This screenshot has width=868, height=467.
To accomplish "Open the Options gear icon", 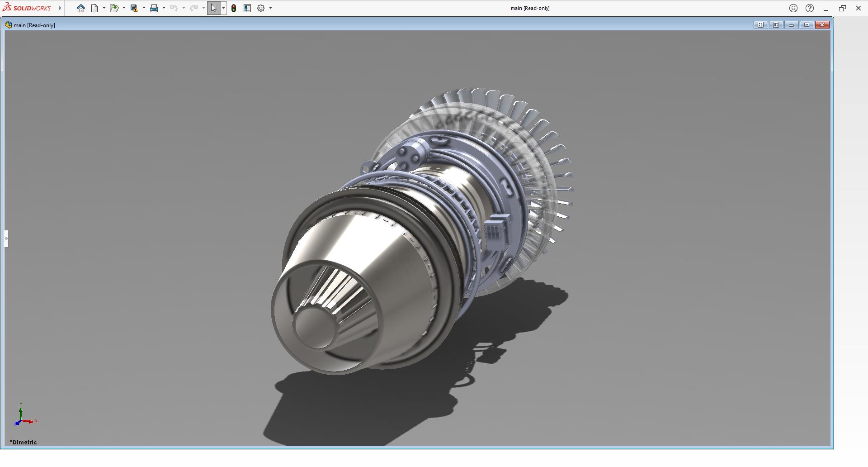I will click(x=261, y=8).
